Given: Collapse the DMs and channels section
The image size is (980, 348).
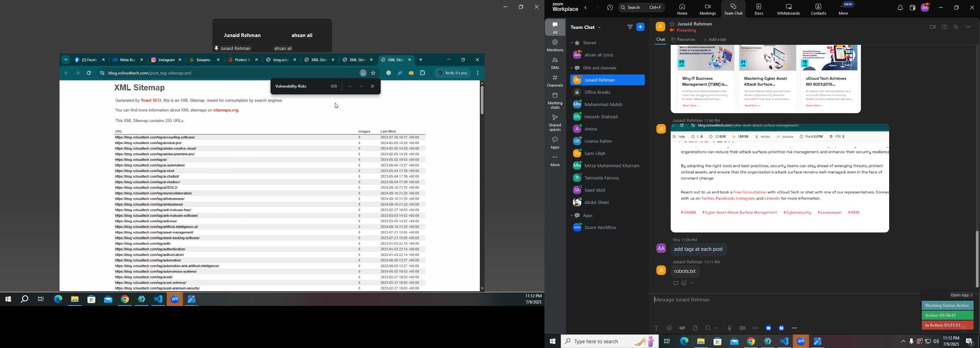Looking at the screenshot, I should pos(571,68).
